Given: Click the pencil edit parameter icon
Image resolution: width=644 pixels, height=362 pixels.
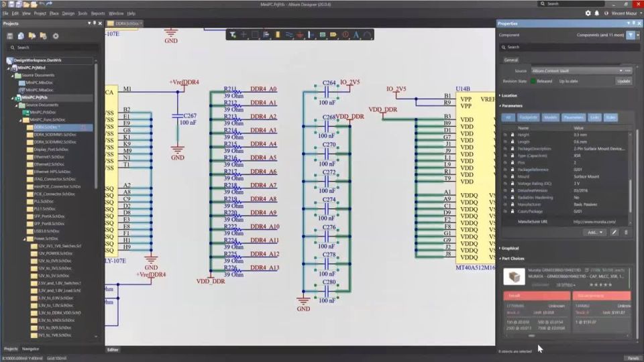Looking at the screenshot, I should 614,233.
